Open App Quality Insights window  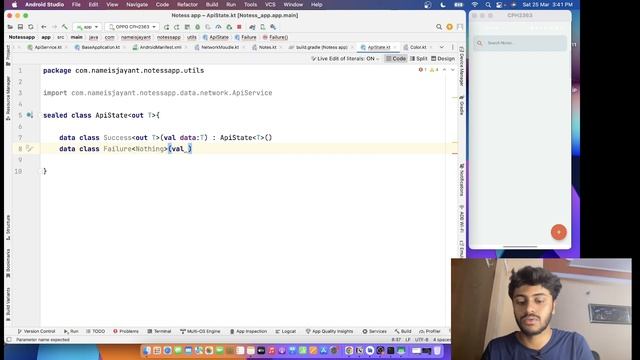tap(329, 331)
